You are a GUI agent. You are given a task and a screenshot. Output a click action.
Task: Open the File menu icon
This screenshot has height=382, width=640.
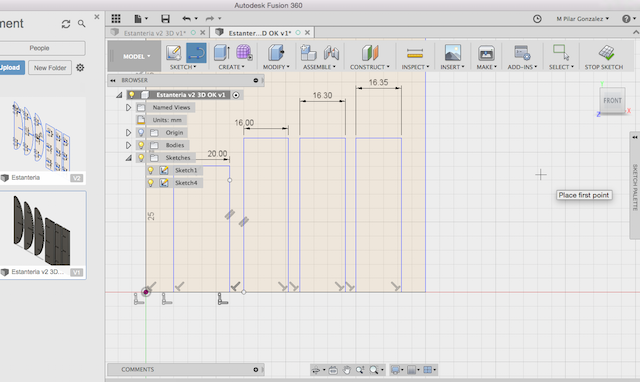pos(140,18)
